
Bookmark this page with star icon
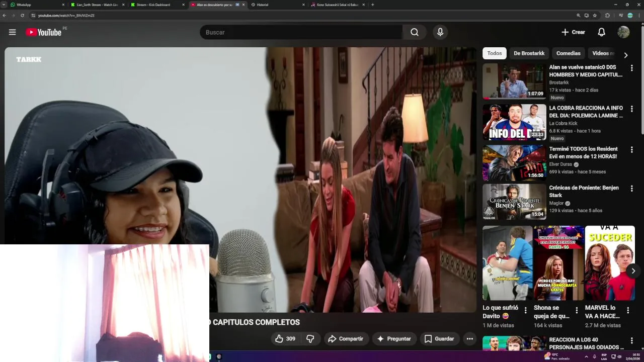(595, 16)
